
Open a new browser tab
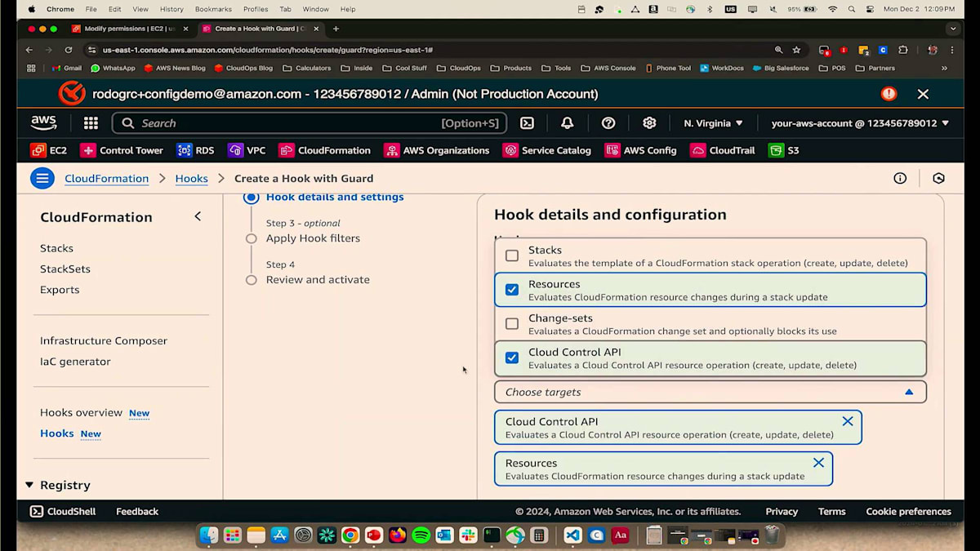point(336,29)
